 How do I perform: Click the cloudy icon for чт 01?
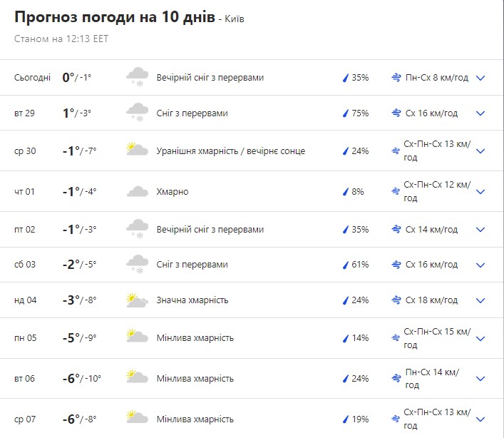[137, 191]
